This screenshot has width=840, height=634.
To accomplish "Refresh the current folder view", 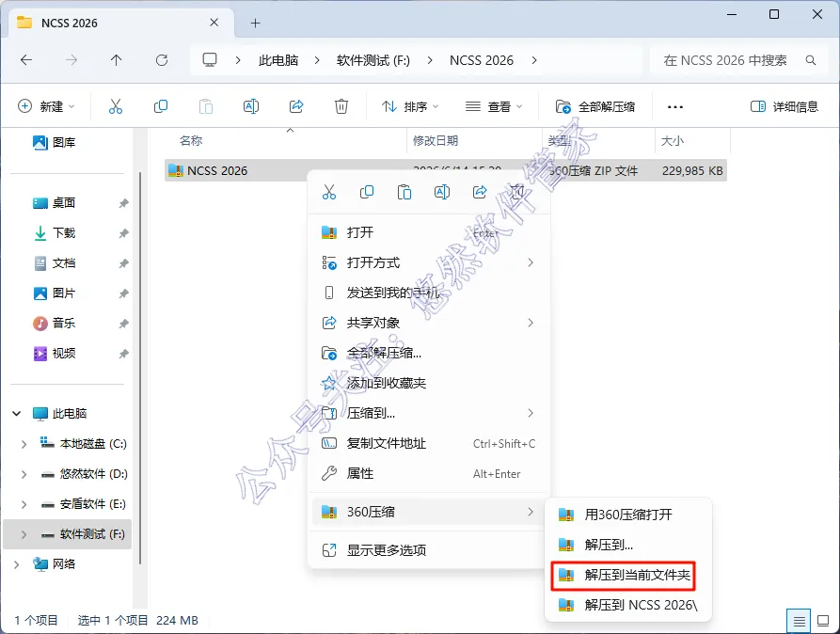I will [162, 60].
